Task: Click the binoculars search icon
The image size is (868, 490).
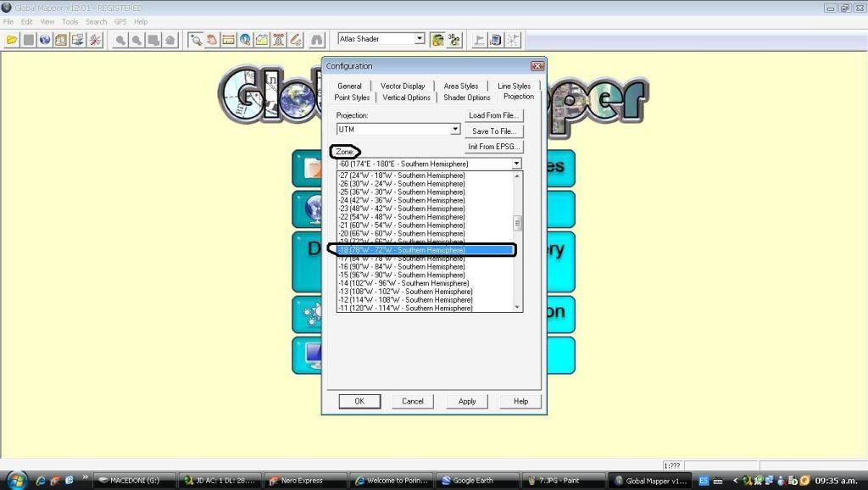Action: [317, 40]
